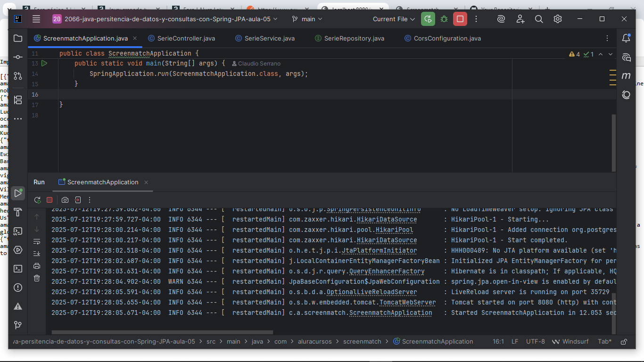Click the exit icon in Run toolbar
The height and width of the screenshot is (362, 644).
coord(78,200)
